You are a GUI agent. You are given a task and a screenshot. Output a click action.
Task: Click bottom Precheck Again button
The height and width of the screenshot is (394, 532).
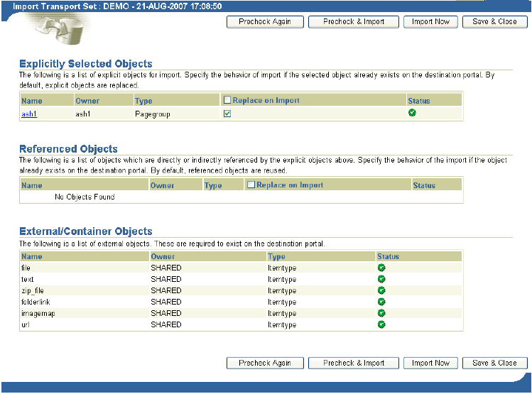265,363
